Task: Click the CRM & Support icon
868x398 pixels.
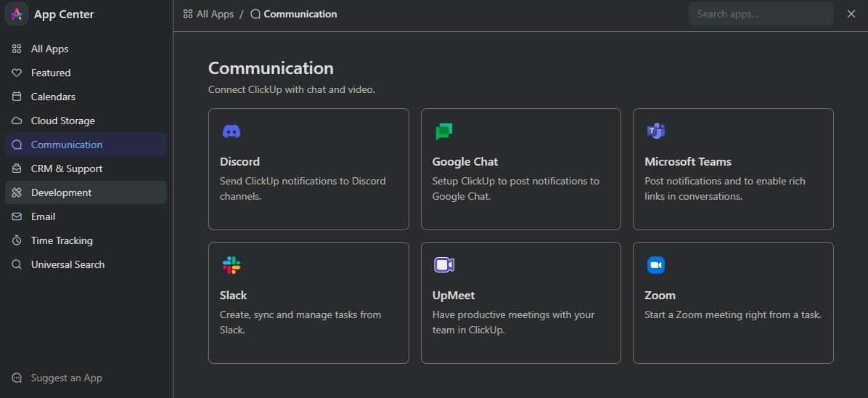Action: click(x=17, y=168)
